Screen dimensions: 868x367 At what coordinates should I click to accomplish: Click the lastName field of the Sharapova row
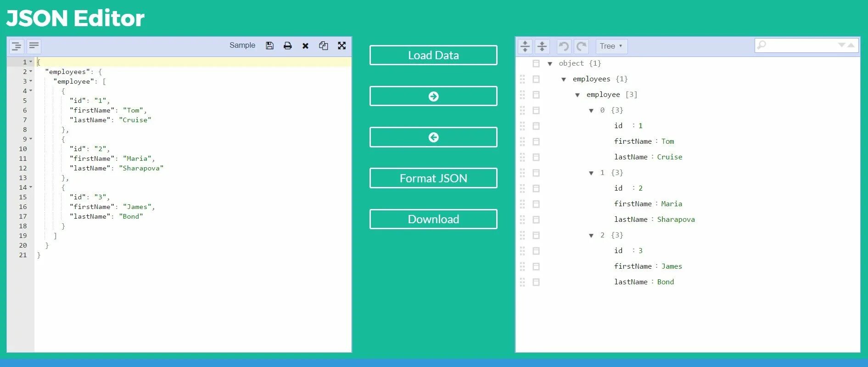click(631, 220)
